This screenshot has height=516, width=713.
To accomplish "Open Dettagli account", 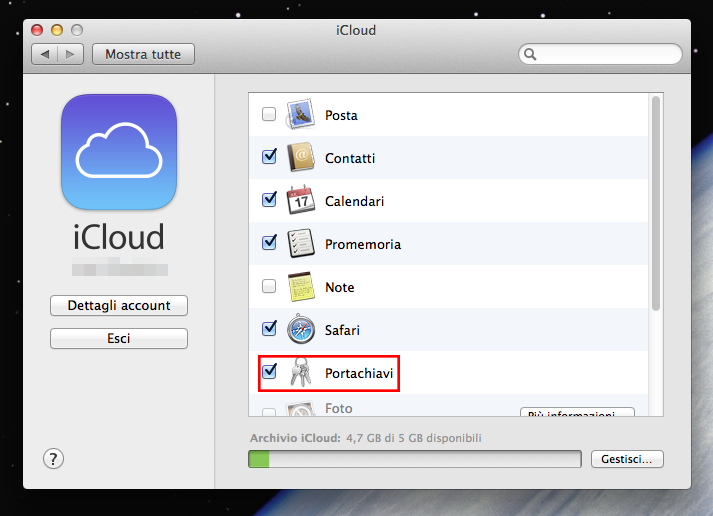I will coord(119,306).
